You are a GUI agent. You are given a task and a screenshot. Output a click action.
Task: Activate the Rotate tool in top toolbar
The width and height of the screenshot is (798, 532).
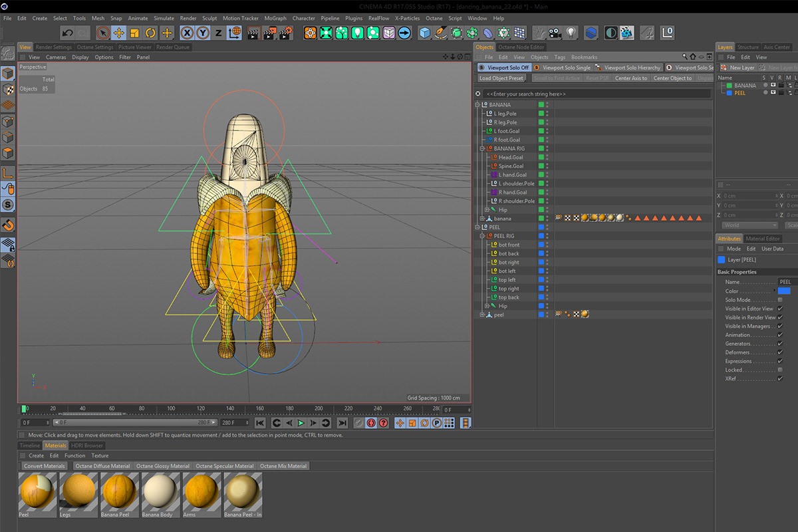point(150,33)
